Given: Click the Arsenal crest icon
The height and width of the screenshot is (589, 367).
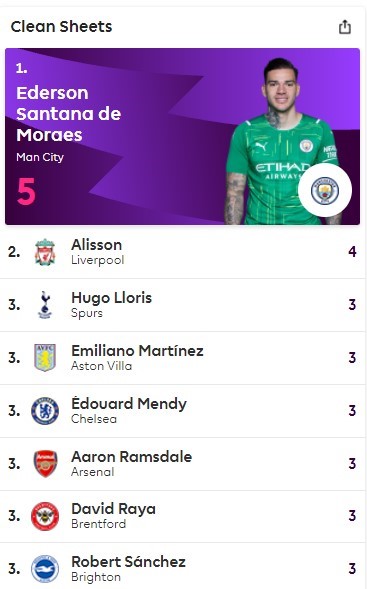Looking at the screenshot, I should (45, 464).
